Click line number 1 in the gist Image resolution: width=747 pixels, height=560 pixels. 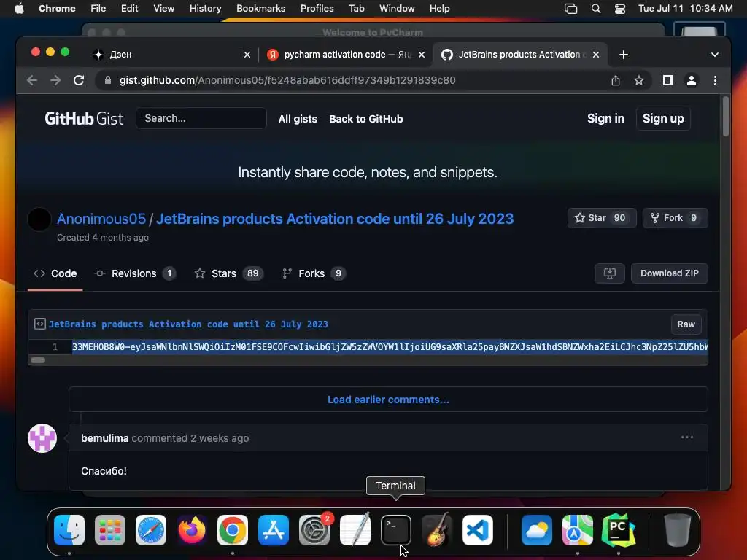55,346
